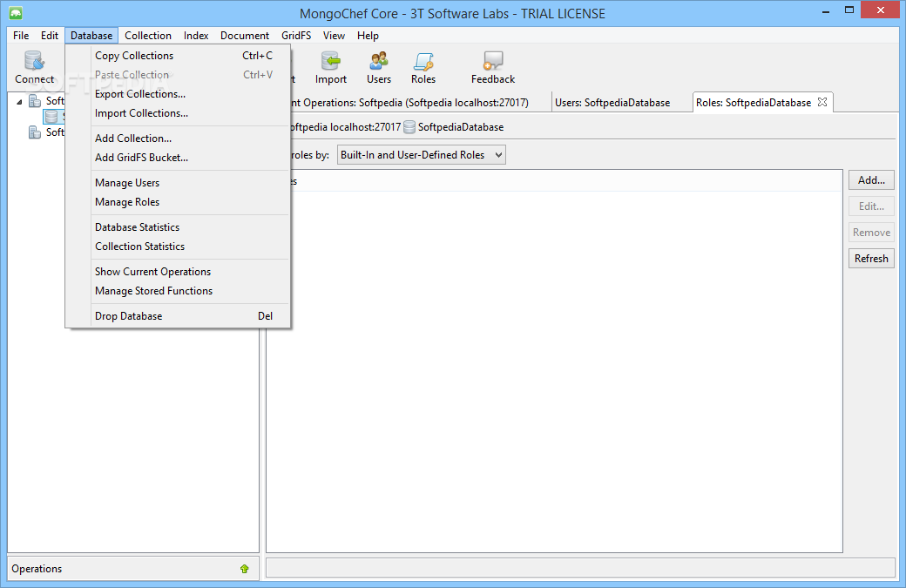Click the Edit... button
Image resolution: width=906 pixels, height=588 pixels.
(x=871, y=206)
